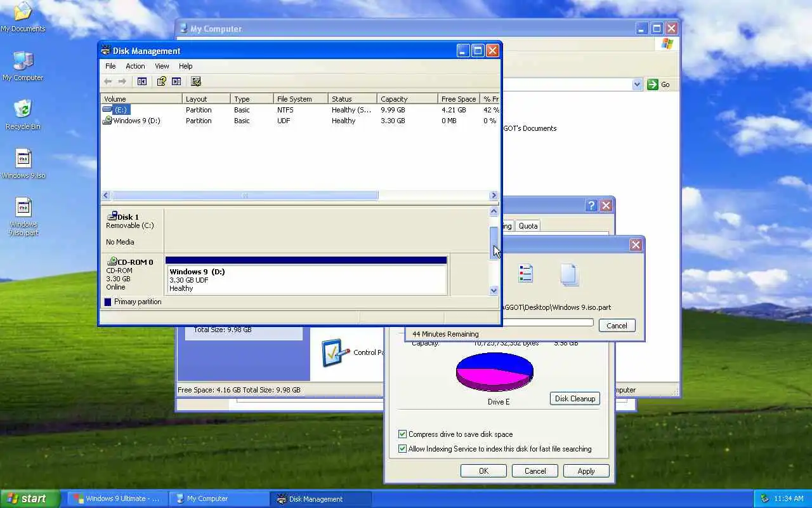This screenshot has height=508, width=812.
Task: Click the Layout column header
Action: pyautogui.click(x=206, y=99)
